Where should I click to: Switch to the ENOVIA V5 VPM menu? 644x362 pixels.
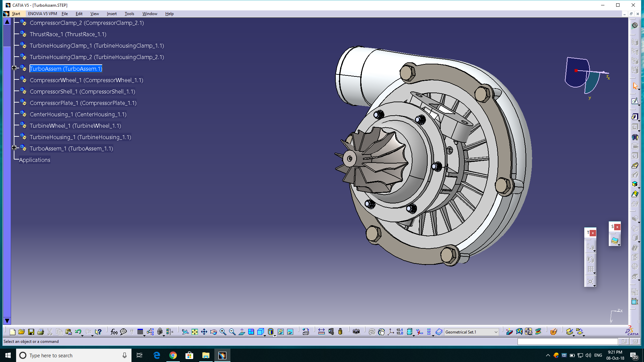point(42,14)
